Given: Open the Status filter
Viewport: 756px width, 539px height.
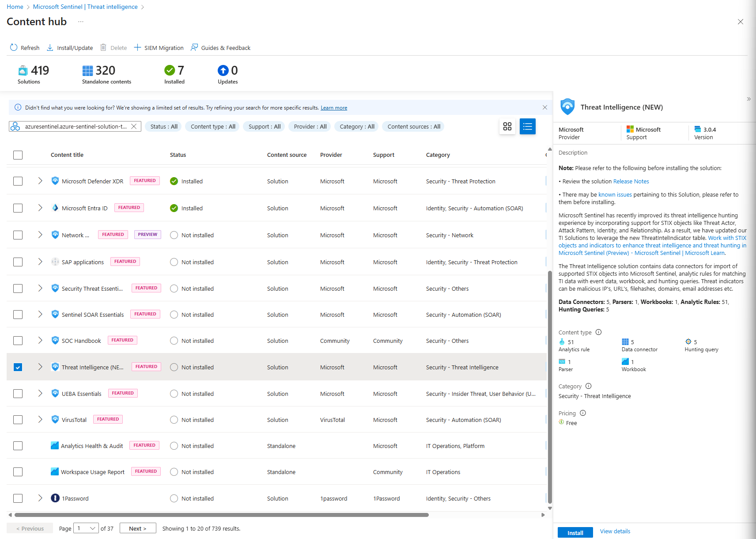Looking at the screenshot, I should click(x=164, y=126).
